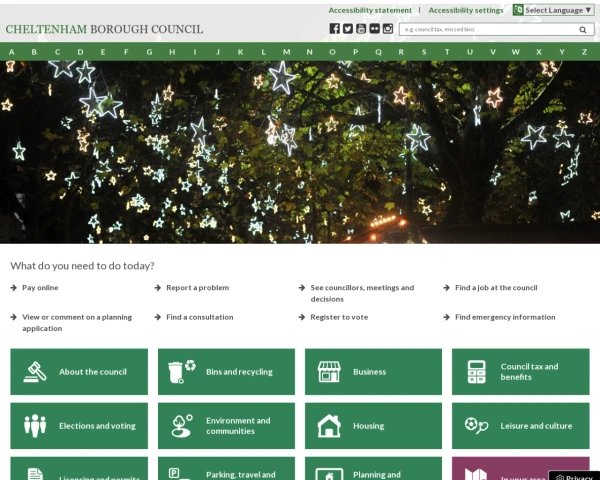Open the Planning and building tile
Viewport: 600px width, 480px height.
tap(373, 469)
